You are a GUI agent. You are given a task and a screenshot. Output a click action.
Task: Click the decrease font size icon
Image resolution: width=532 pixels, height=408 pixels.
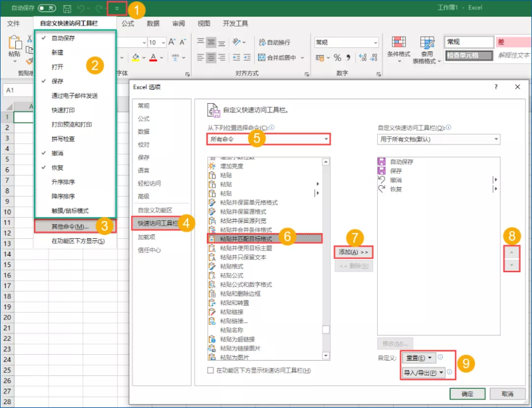pos(183,42)
